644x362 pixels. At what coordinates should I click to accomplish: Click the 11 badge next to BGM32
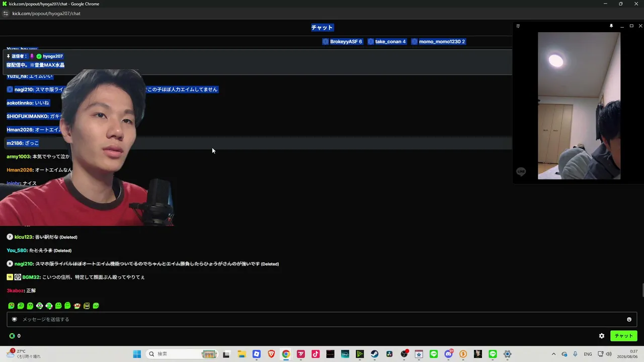(10, 277)
